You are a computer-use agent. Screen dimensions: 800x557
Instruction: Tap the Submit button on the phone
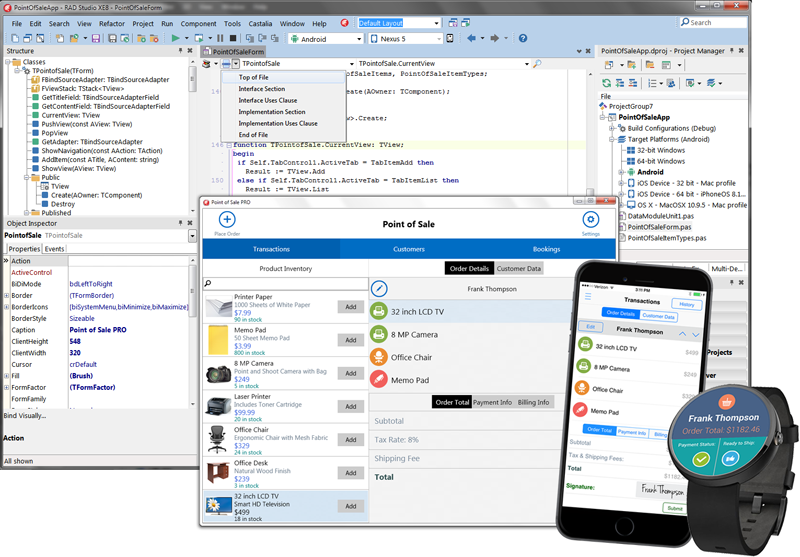coord(674,508)
